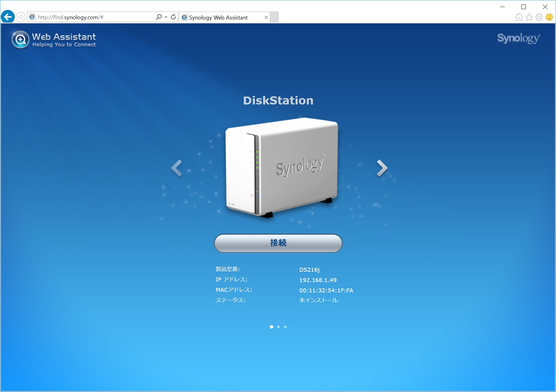The width and height of the screenshot is (556, 392).
Task: Click the back navigation arrow
Action: (x=8, y=16)
